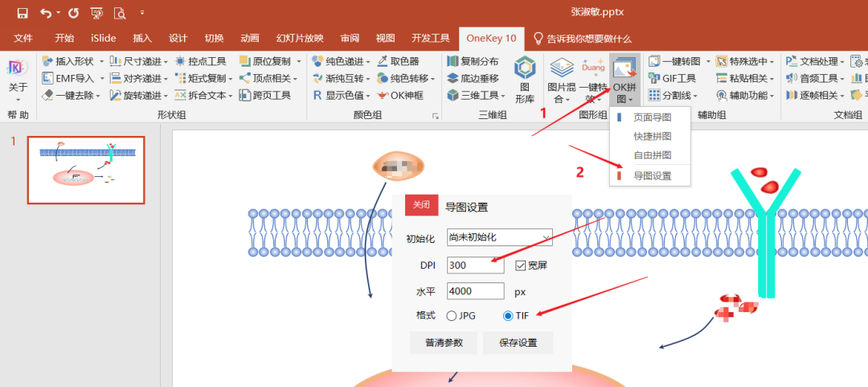This screenshot has height=387, width=868.
Task: Choose 快捷拼图 from menu
Action: [x=650, y=136]
